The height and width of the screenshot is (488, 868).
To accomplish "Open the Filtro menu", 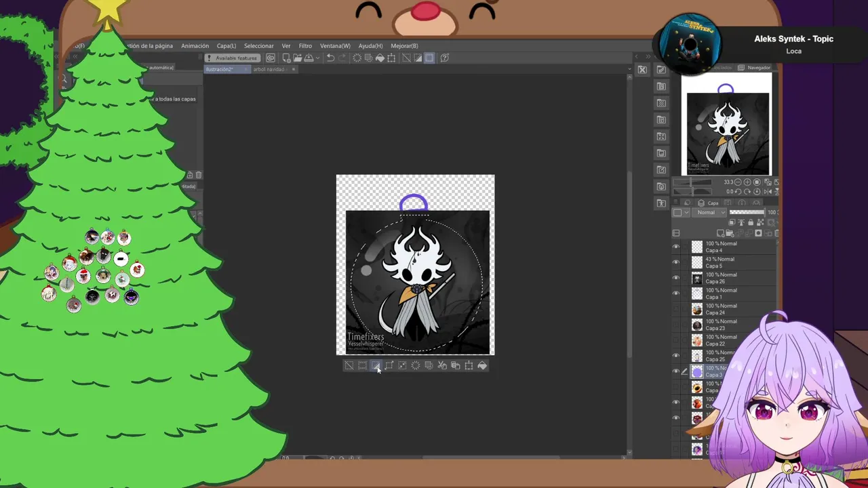I will (x=305, y=46).
